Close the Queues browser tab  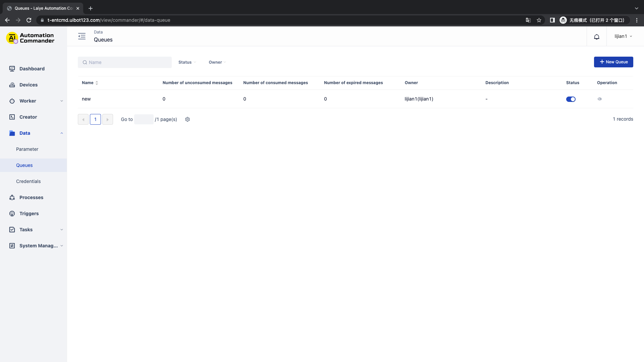(78, 8)
